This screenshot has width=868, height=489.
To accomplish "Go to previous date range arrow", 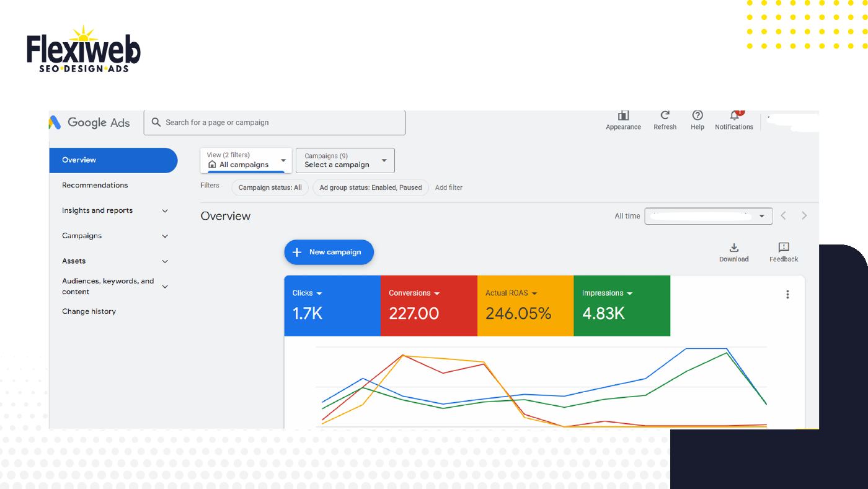I will pos(784,216).
